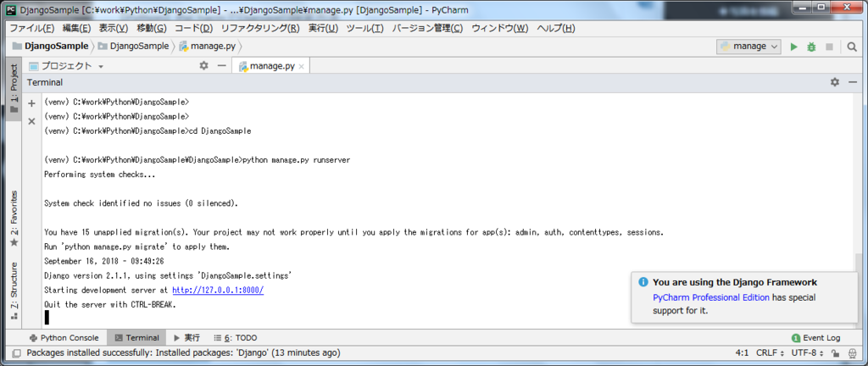Hide the Terminal panel with minus icon
This screenshot has height=366, width=868.
853,82
